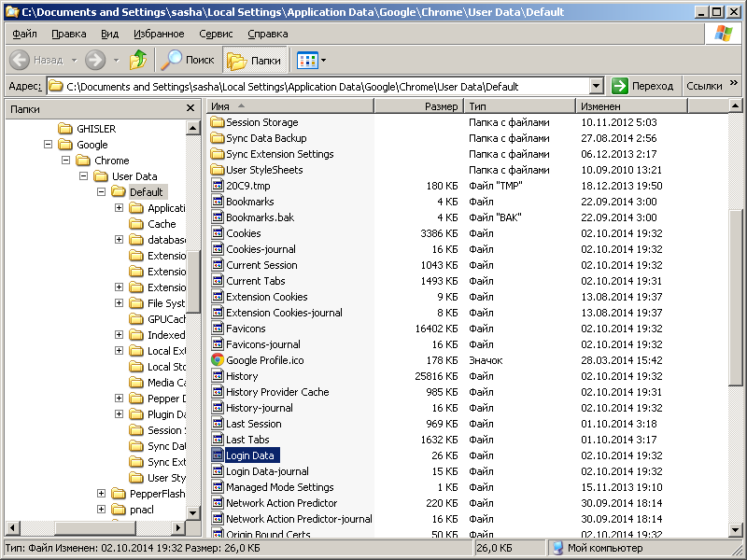Click the Forward navigation arrow icon

[x=95, y=60]
